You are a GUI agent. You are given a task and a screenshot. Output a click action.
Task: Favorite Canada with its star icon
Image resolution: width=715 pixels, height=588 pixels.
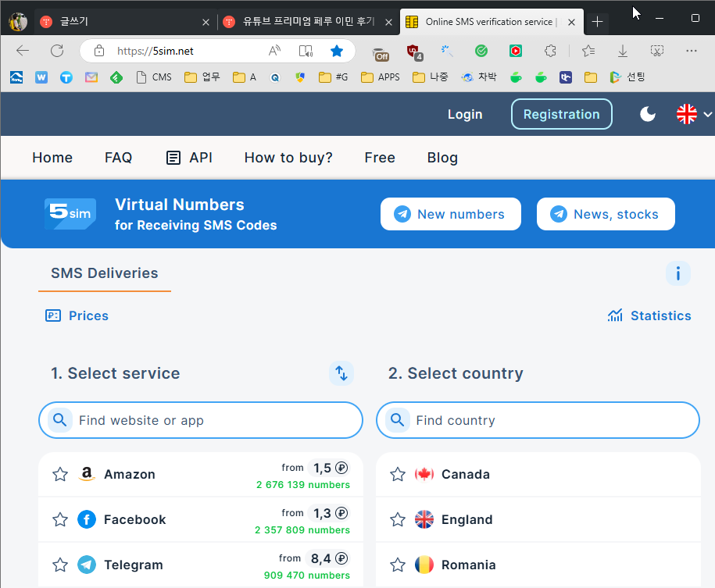398,474
